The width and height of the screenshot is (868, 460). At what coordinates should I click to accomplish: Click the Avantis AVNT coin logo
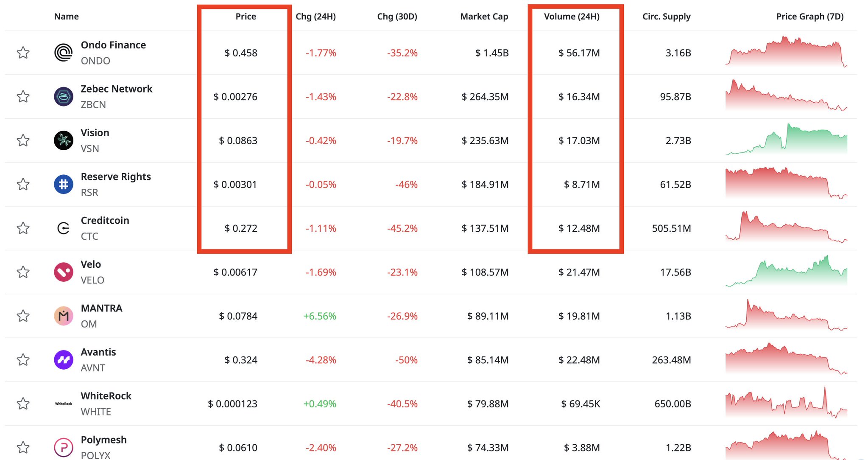tap(64, 360)
